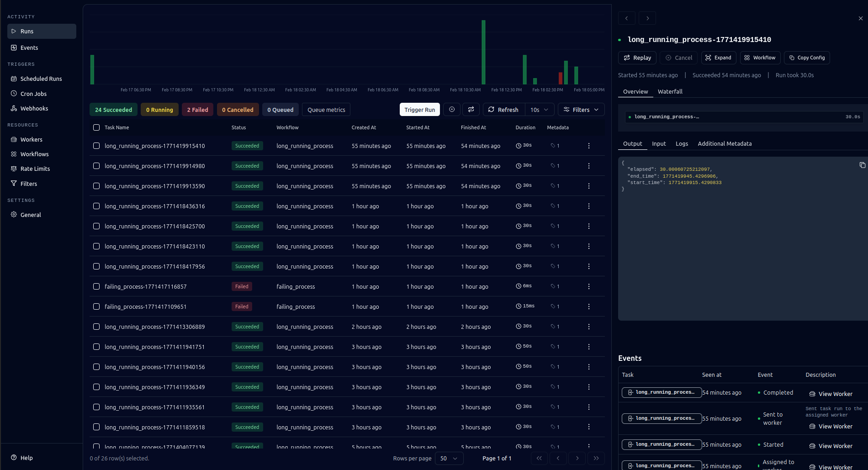Screen dimensions: 868x470
Task: Go to Rate Limits page
Action: click(x=35, y=169)
